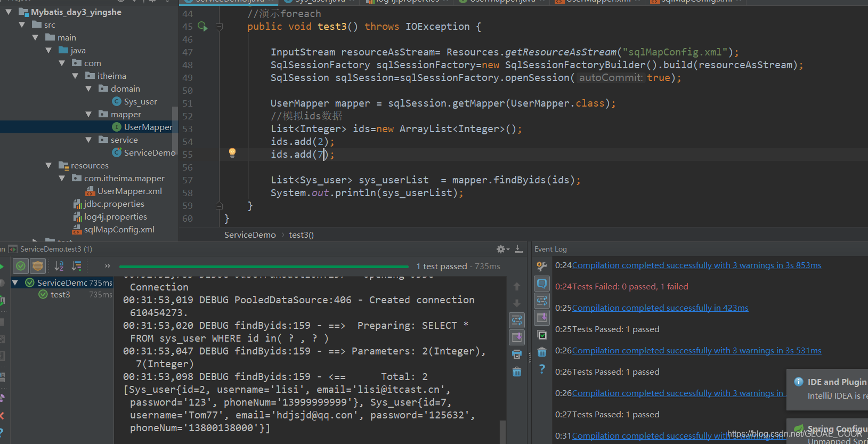Click fold end marker at line 59
The width and height of the screenshot is (868, 444).
coord(219,205)
